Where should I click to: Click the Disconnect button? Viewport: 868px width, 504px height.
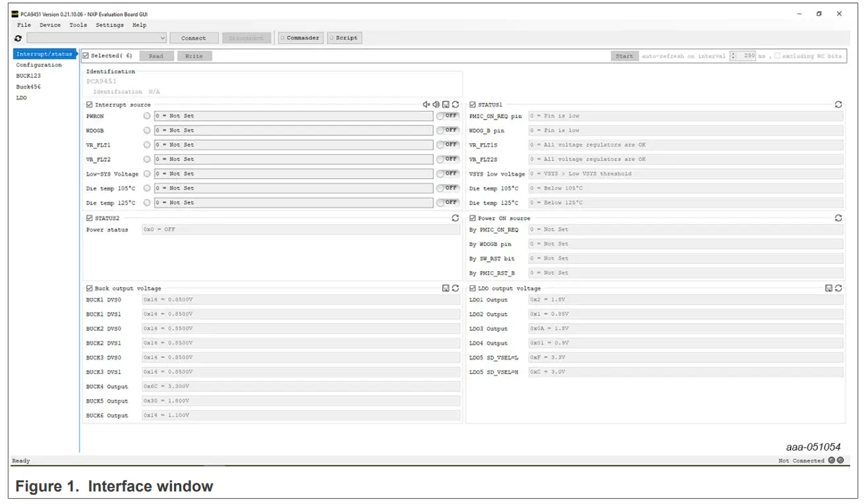point(246,38)
